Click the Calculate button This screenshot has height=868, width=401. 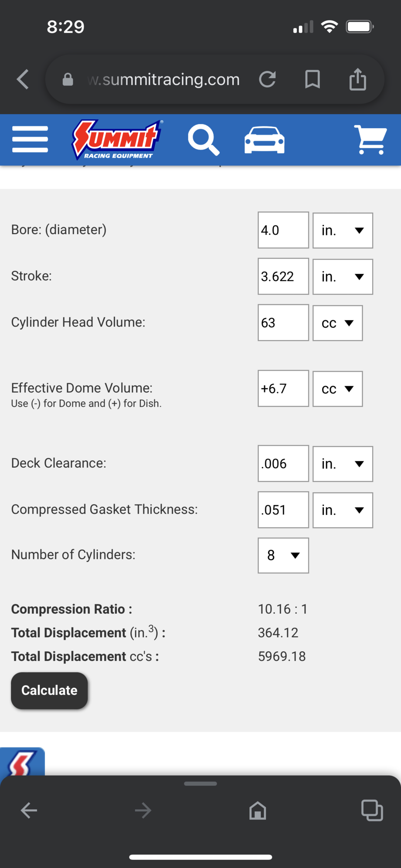pyautogui.click(x=49, y=691)
